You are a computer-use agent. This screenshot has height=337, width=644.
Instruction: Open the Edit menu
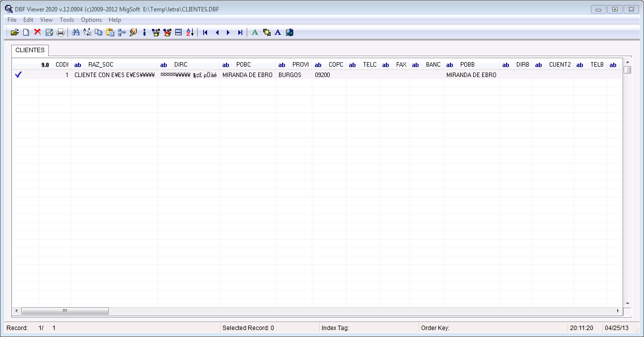coord(28,20)
